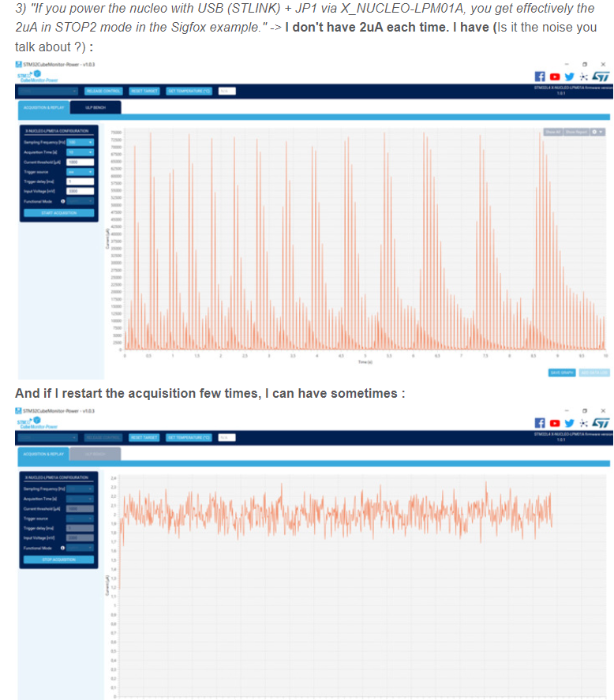Image resolution: width=614 pixels, height=700 pixels.
Task: Click Trigger delay field in upper screenshot
Action: click(x=80, y=182)
